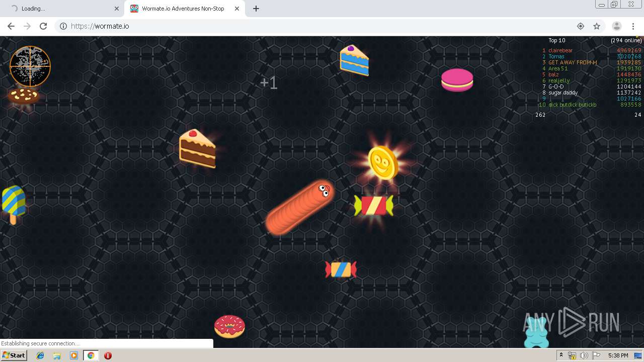
Task: Click the 'Top 10' leaderboard heading
Action: pyautogui.click(x=557, y=40)
